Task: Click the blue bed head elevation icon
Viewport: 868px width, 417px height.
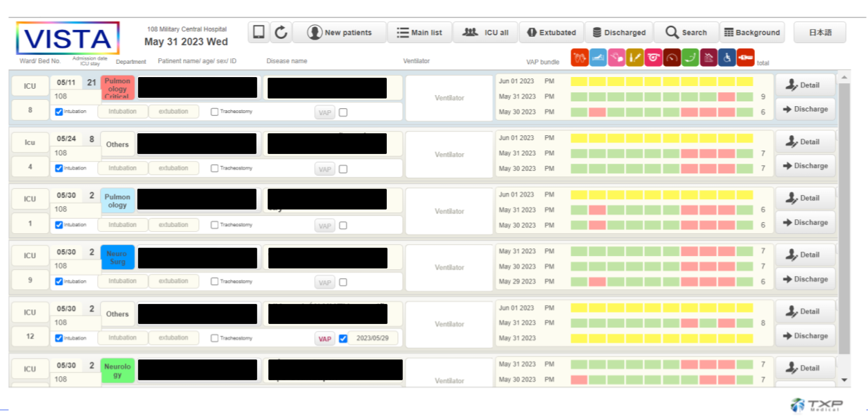Action: [598, 58]
